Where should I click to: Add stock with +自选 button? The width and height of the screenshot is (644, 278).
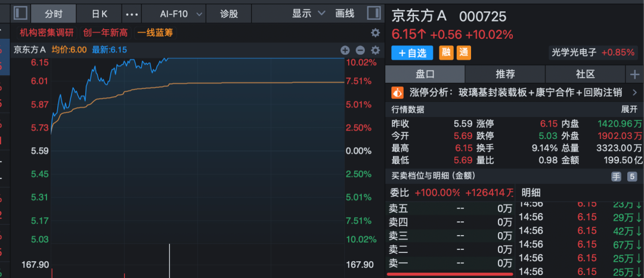tap(412, 52)
